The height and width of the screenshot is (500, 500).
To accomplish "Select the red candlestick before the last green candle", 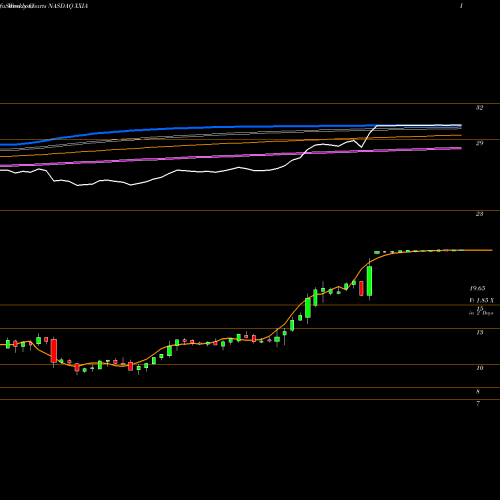I will [x=361, y=289].
